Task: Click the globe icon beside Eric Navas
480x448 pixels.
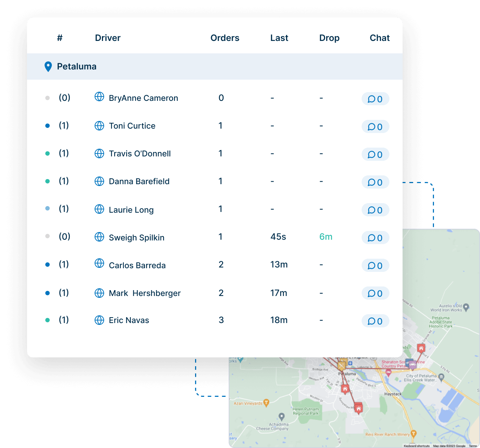Action: click(x=99, y=320)
